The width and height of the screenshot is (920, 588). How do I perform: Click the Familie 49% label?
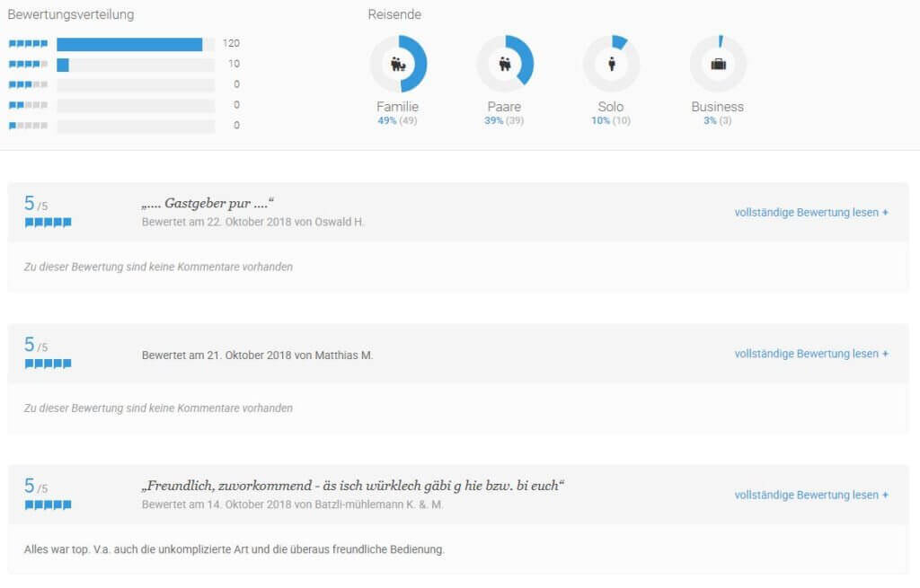(398, 120)
